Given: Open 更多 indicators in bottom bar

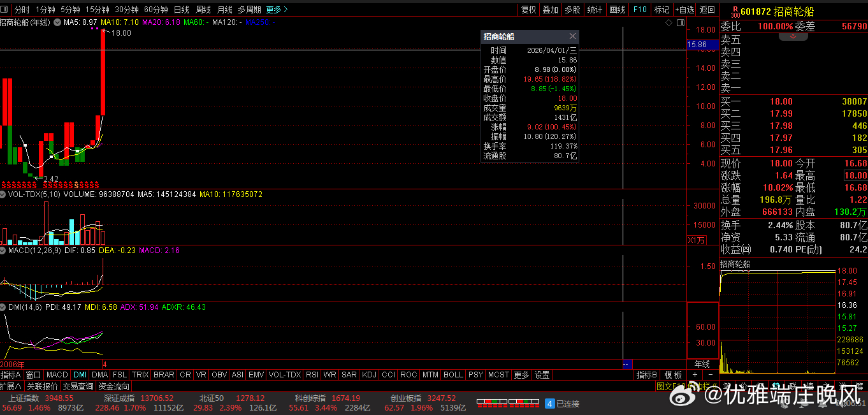Looking at the screenshot, I should pyautogui.click(x=521, y=375).
